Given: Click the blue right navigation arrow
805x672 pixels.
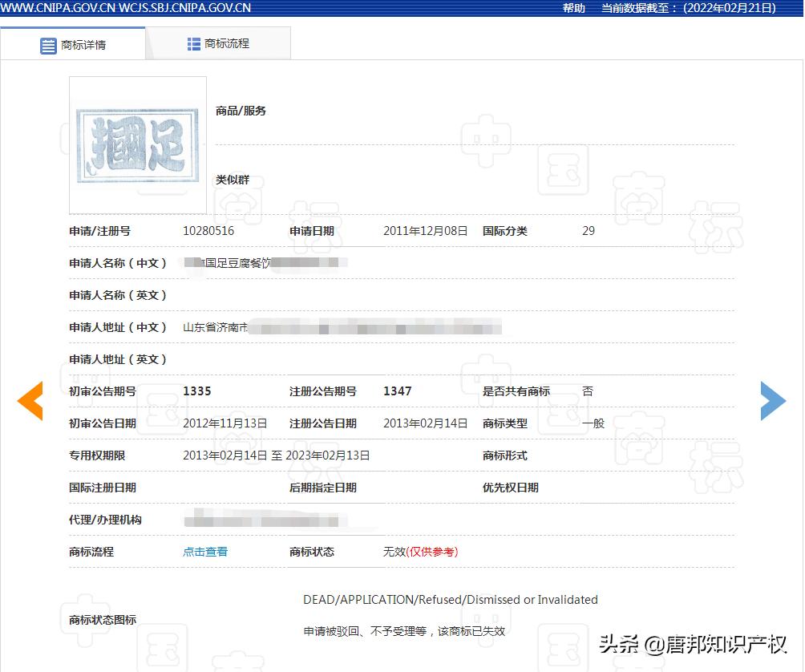Looking at the screenshot, I should tap(773, 401).
